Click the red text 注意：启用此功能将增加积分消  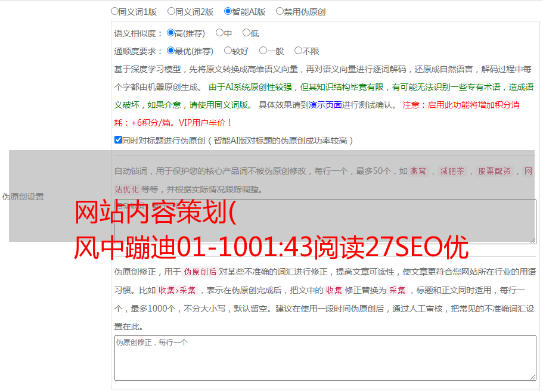[x=461, y=105]
